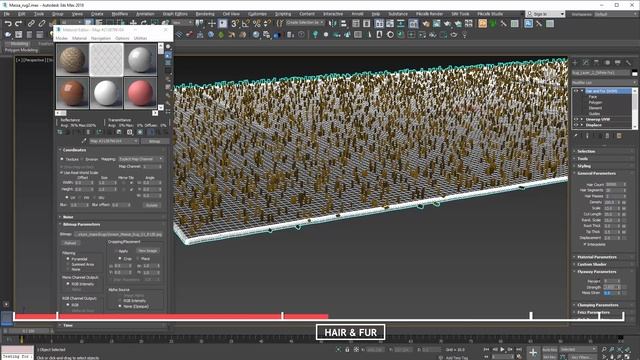Open the Rendering menu
Screen dimensions: 640x360
pyautogui.click(x=205, y=14)
